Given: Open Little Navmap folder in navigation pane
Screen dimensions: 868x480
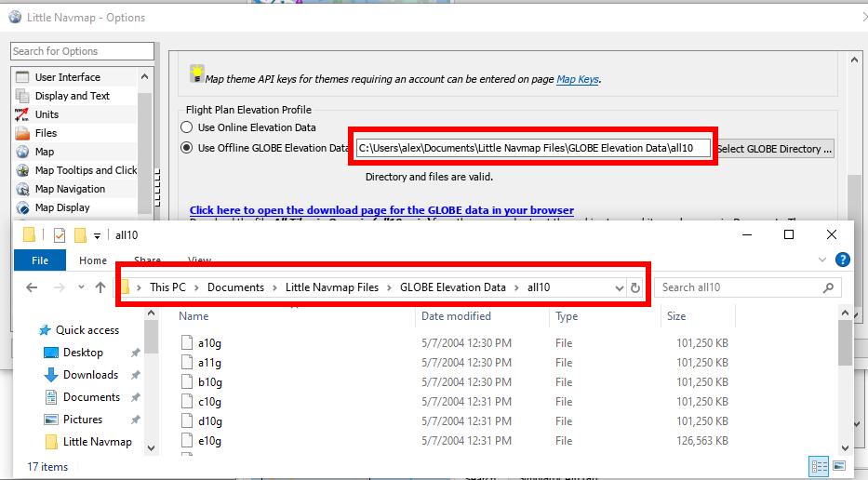Looking at the screenshot, I should [x=97, y=442].
